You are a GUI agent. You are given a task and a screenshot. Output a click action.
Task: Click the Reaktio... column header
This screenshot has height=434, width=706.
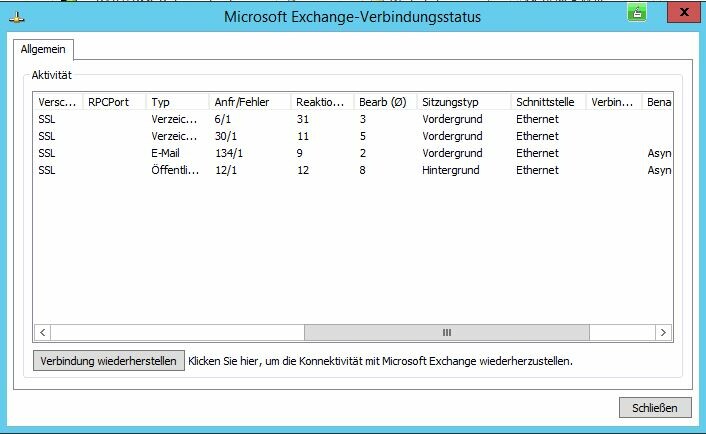point(322,102)
